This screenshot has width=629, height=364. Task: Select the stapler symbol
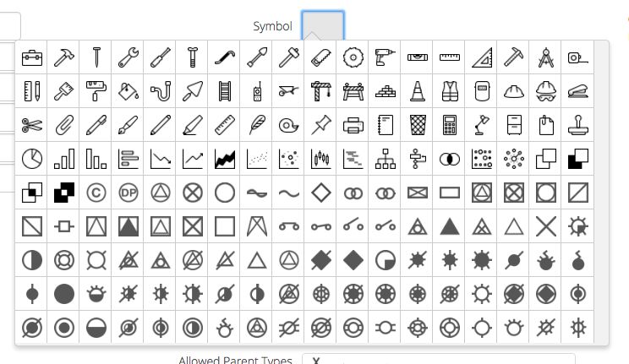pos(578,91)
